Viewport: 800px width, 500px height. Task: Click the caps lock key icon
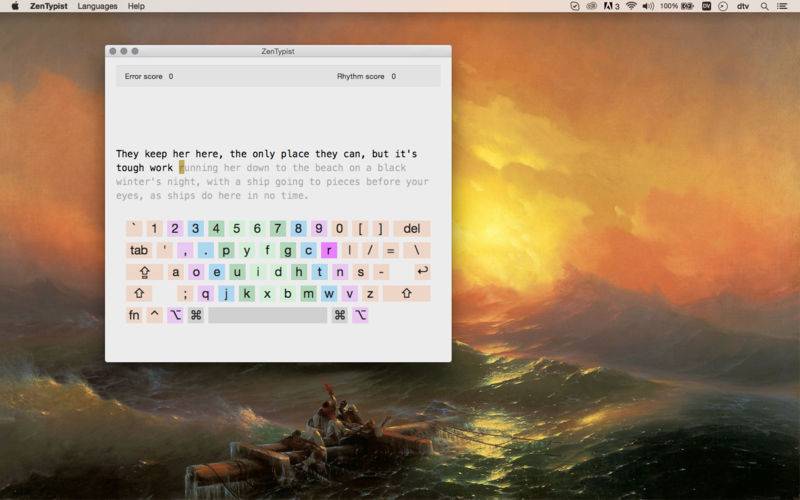pos(144,271)
